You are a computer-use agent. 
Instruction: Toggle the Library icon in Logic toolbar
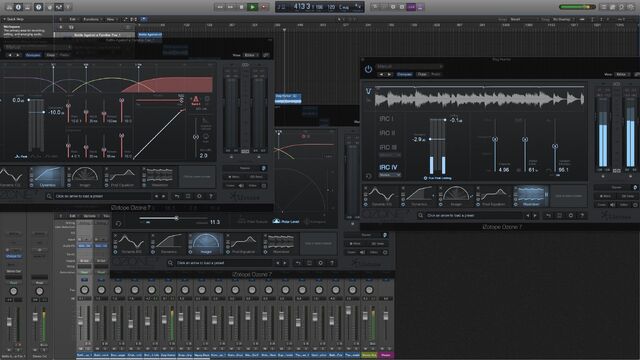(x=9, y=7)
